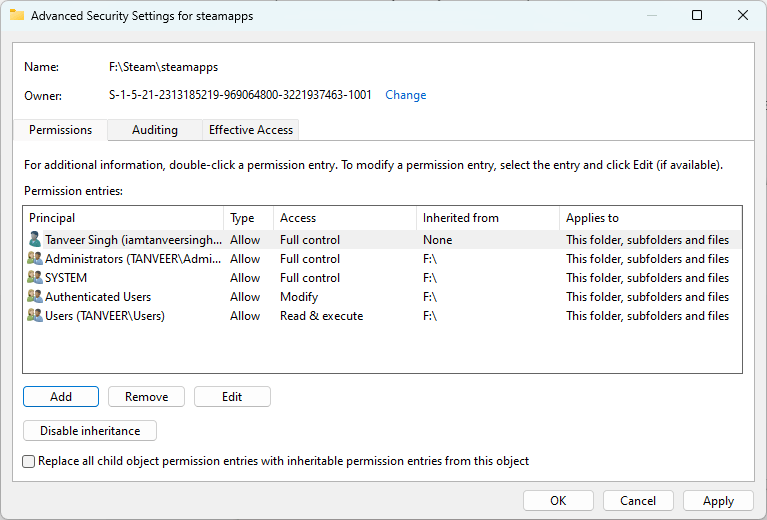767x520 pixels.
Task: Click the folder icon in the title bar
Action: pos(17,15)
